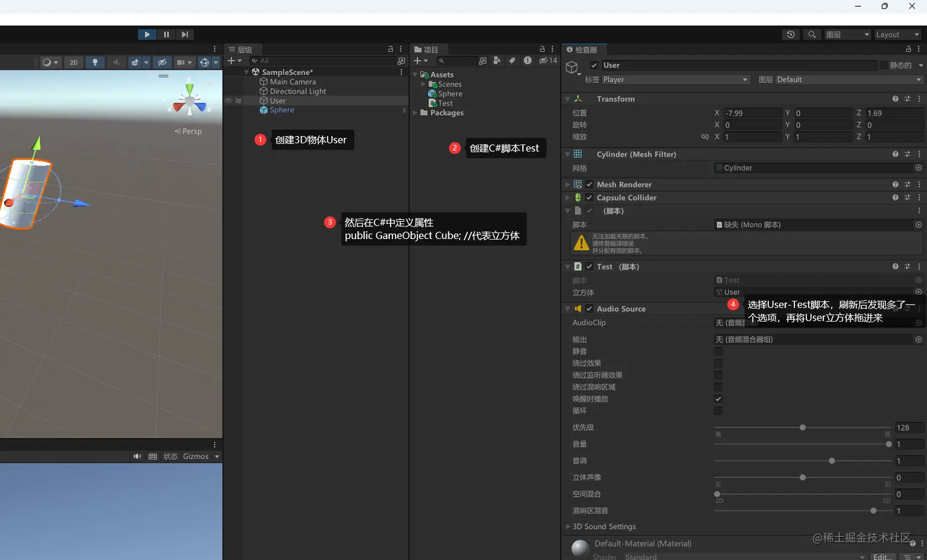Screen dimensions: 927x560
Task: Uncheck the 唤醒时播放 play-on-awake checkbox
Action: point(719,399)
